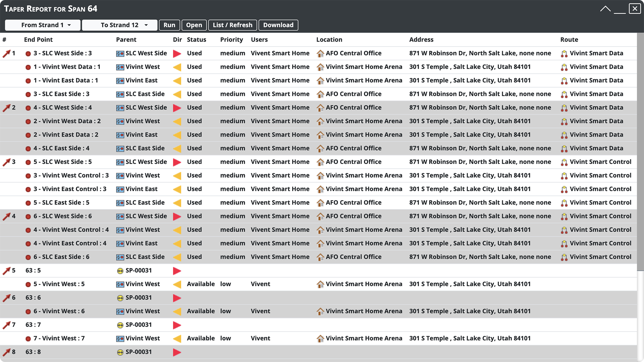Click the Vivint Smart Home Arena location icon
This screenshot has width=644, height=362.
(x=320, y=66)
